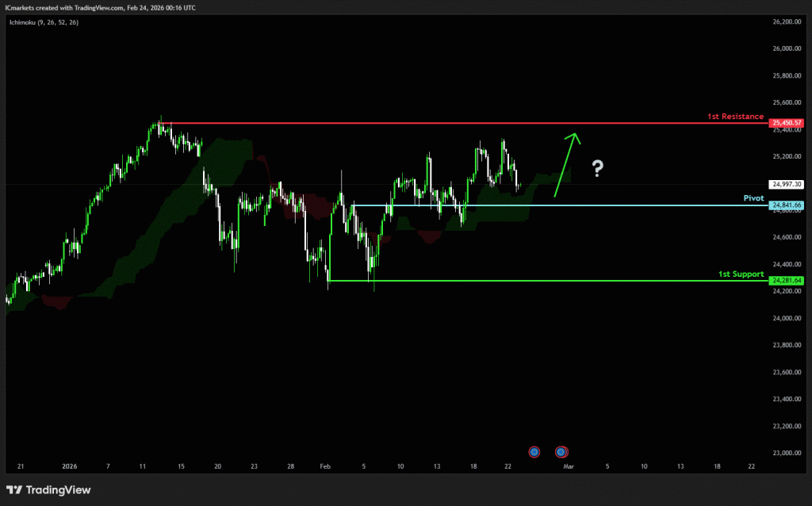
Task: Click the current price 24,997.30 label
Action: [x=787, y=184]
